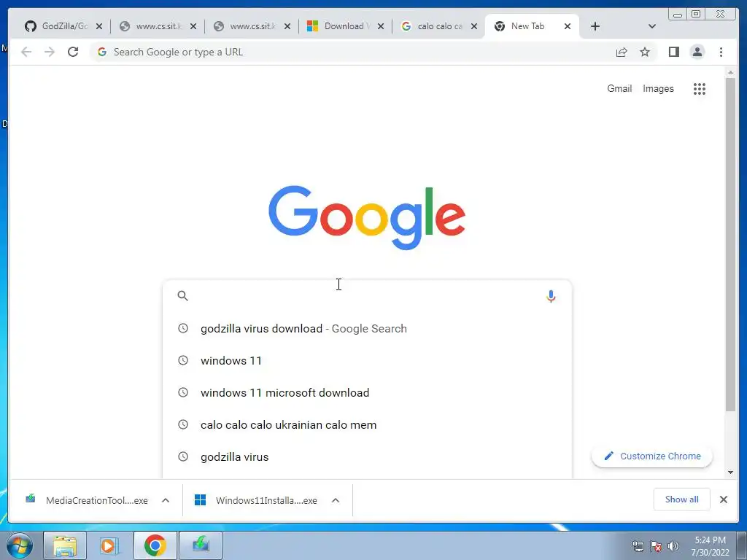The image size is (747, 560).
Task: Expand MediaCreationTool download options arrow
Action: 166,500
